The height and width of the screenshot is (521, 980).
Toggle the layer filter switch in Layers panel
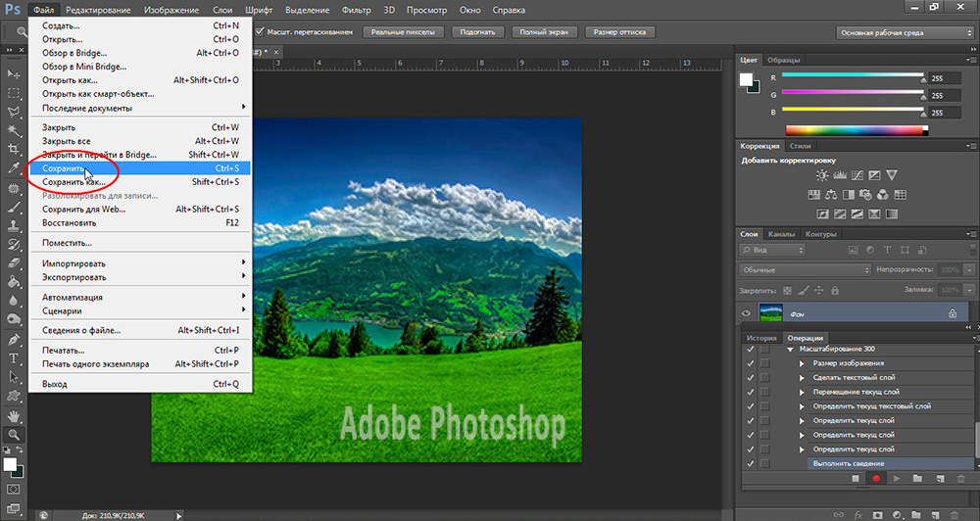pos(974,250)
